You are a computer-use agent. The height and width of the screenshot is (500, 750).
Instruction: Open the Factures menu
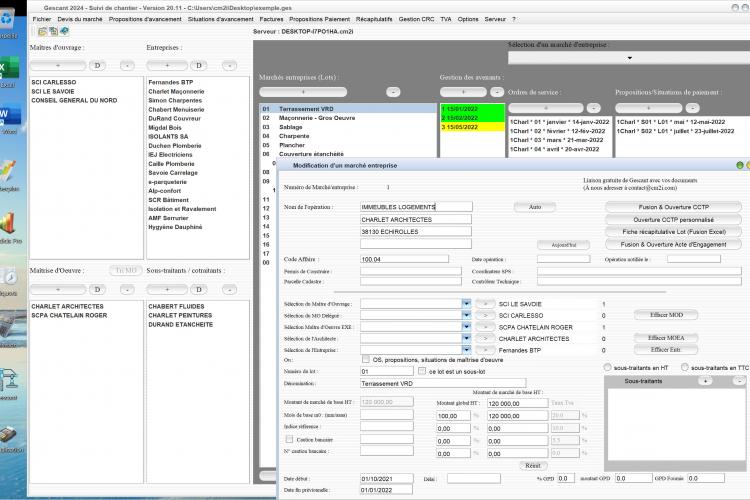[x=271, y=19]
